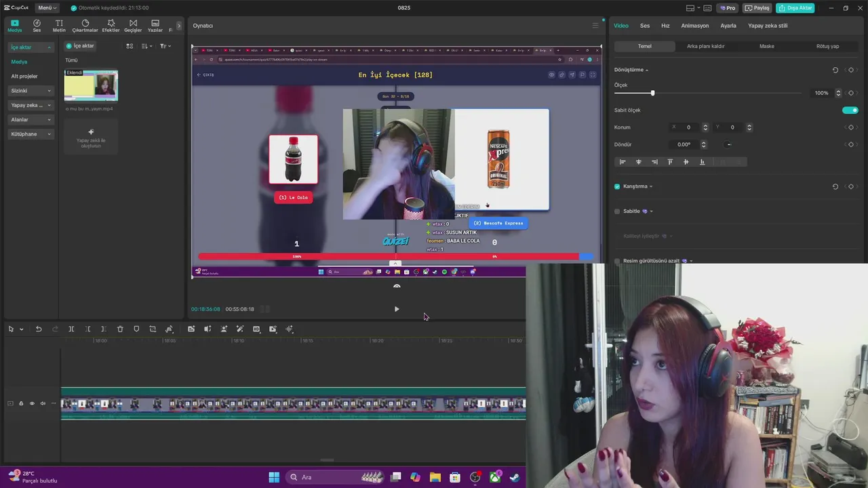Delete selected clip with trash icon
The image size is (868, 488).
click(x=120, y=329)
